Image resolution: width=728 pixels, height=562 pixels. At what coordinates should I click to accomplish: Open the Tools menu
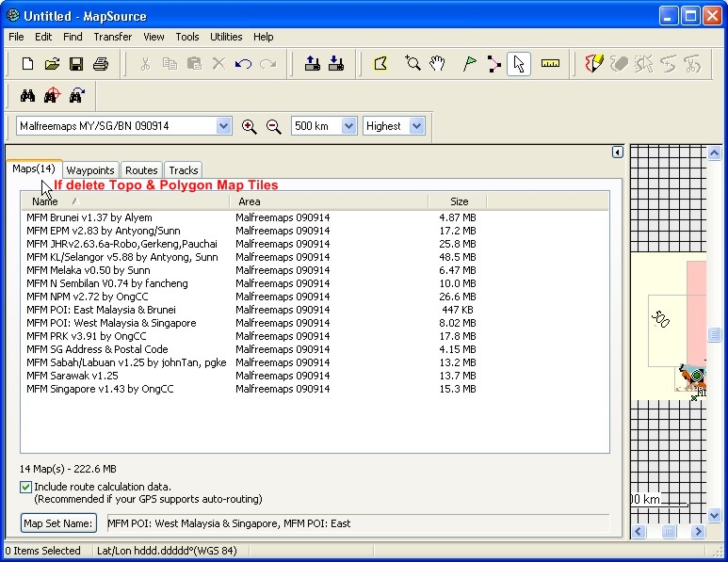(187, 37)
